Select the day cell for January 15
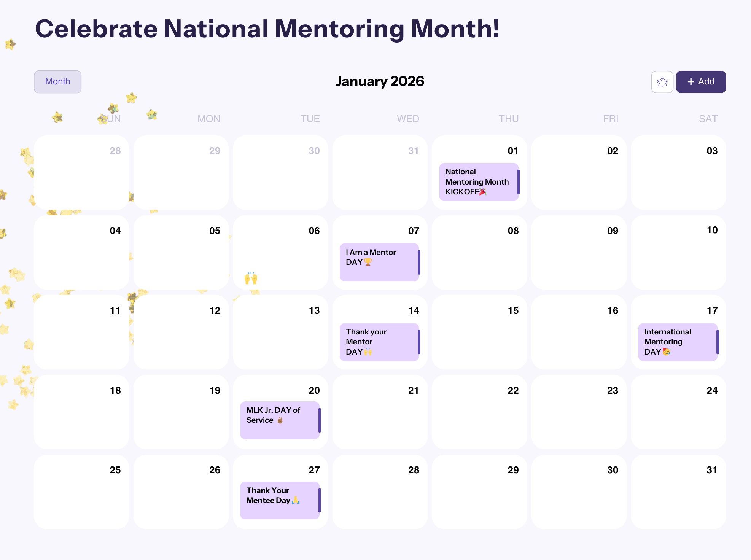Viewport: 751px width, 560px height. [x=479, y=332]
